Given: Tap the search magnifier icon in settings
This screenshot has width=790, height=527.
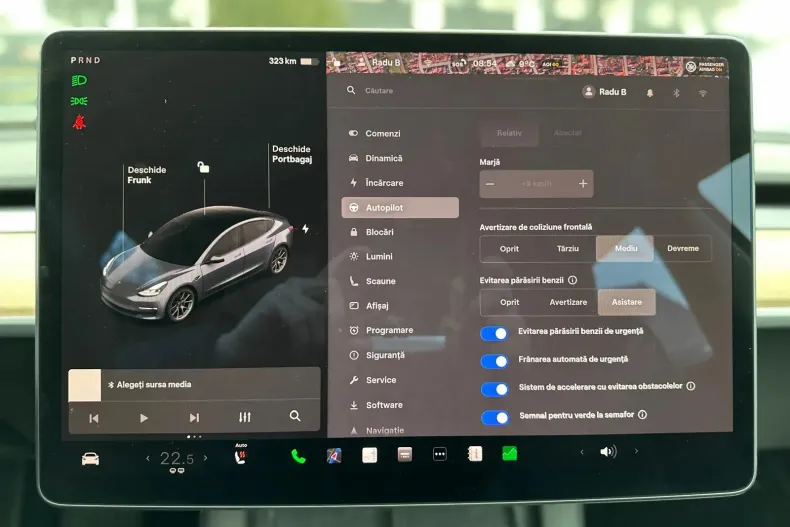Looking at the screenshot, I should point(351,90).
